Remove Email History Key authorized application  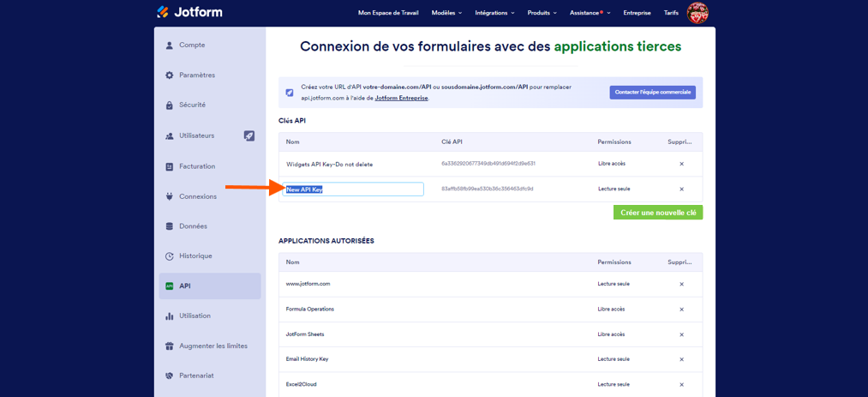681,359
